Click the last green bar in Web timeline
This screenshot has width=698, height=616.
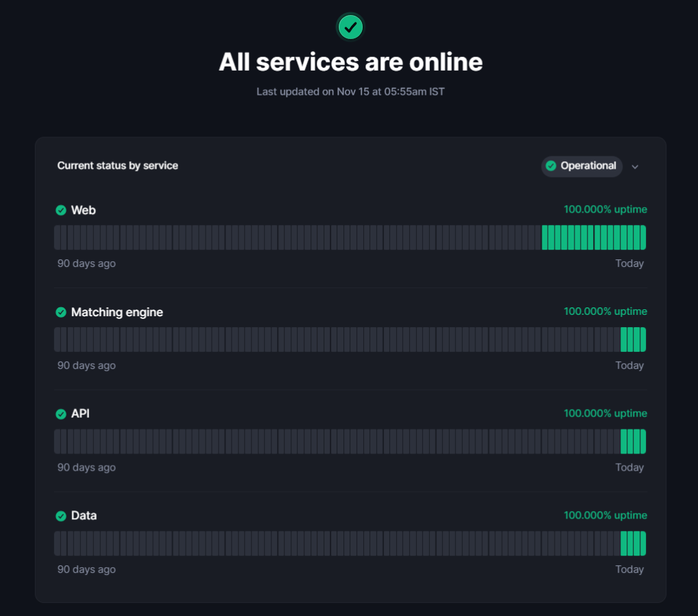pyautogui.click(x=643, y=237)
